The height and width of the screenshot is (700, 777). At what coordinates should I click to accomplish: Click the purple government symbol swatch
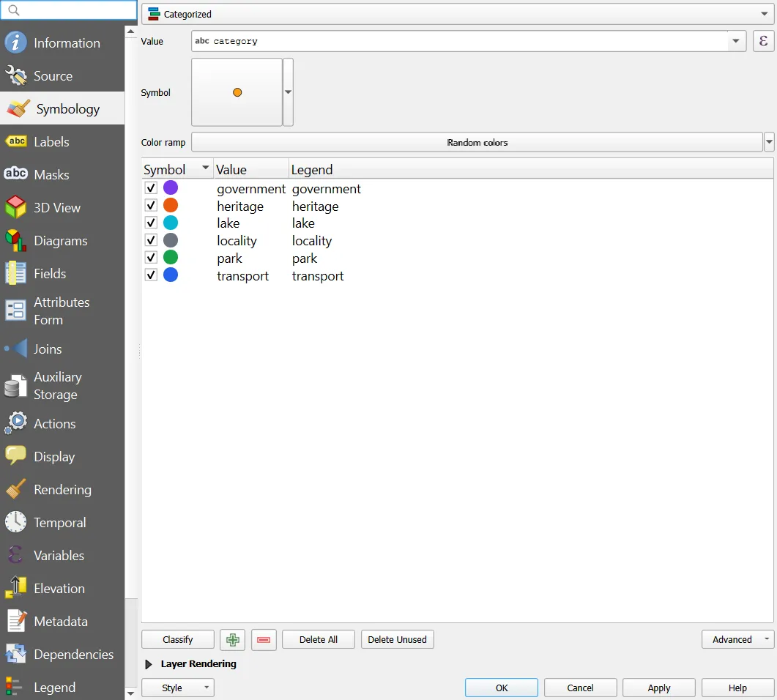point(171,187)
